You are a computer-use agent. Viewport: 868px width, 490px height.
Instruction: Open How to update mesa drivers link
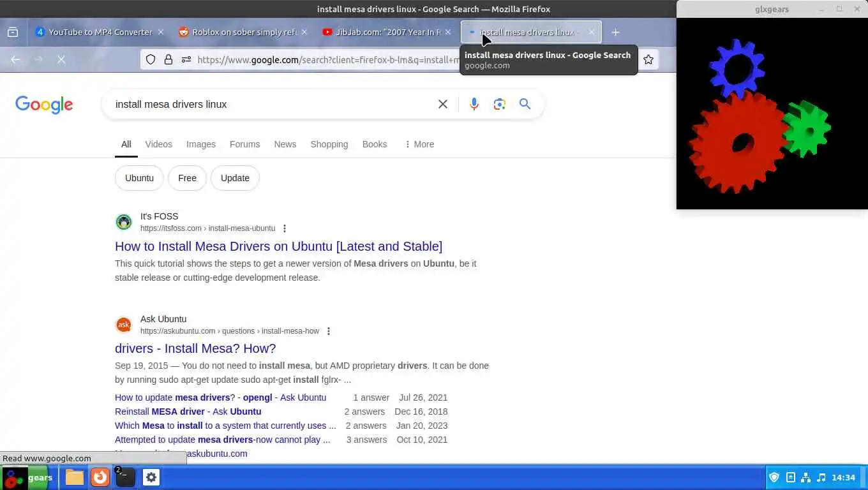coord(220,397)
